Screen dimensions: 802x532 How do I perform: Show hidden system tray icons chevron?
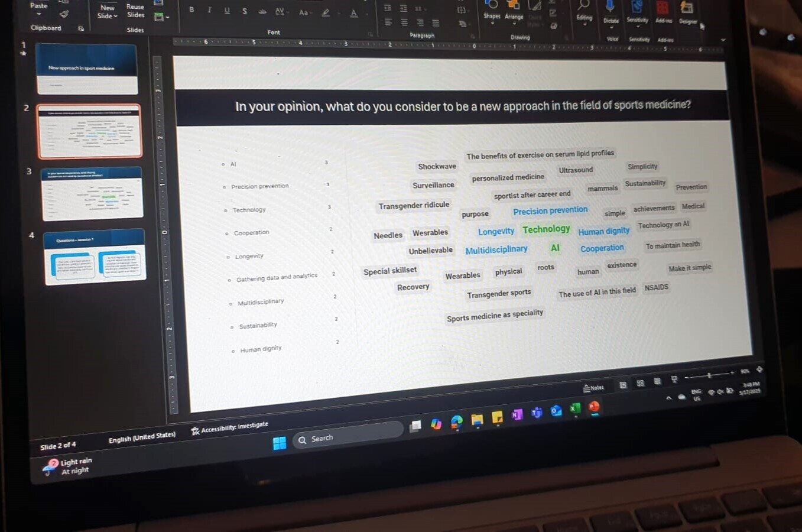(x=668, y=398)
